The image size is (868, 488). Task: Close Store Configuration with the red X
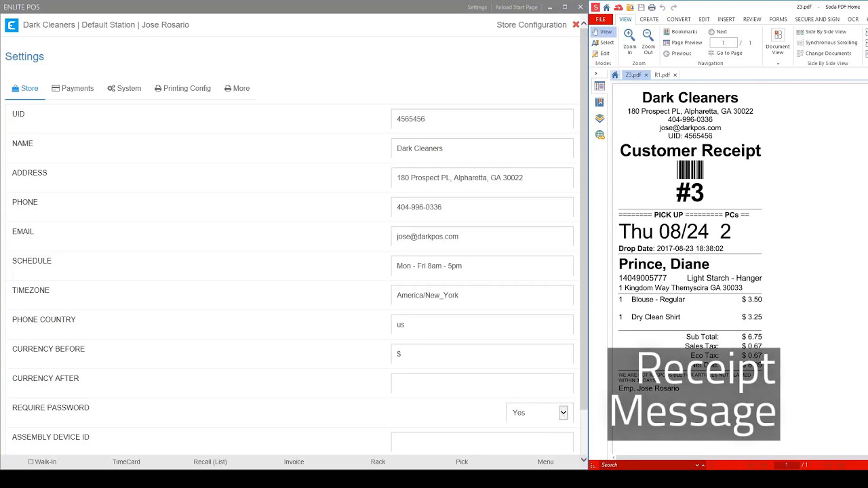[576, 24]
